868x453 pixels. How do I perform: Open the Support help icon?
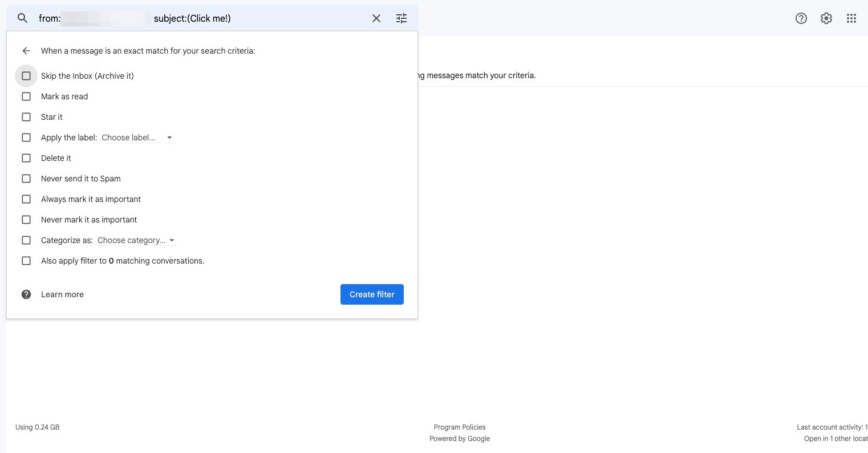pyautogui.click(x=801, y=18)
